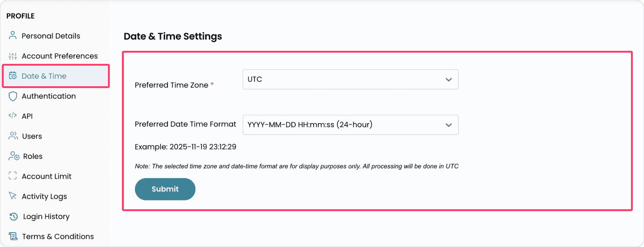Click the API code brackets icon
Viewport: 644px width, 247px height.
[13, 116]
